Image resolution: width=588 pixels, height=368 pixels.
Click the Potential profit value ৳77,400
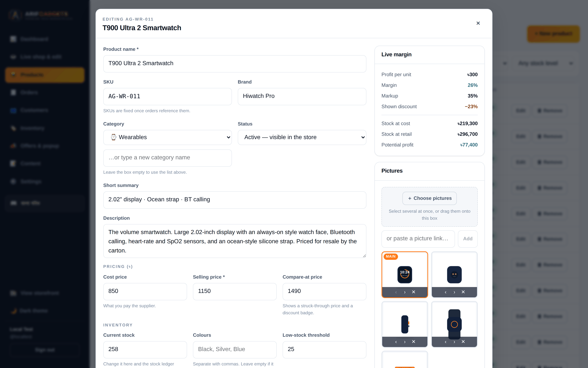pos(469,145)
